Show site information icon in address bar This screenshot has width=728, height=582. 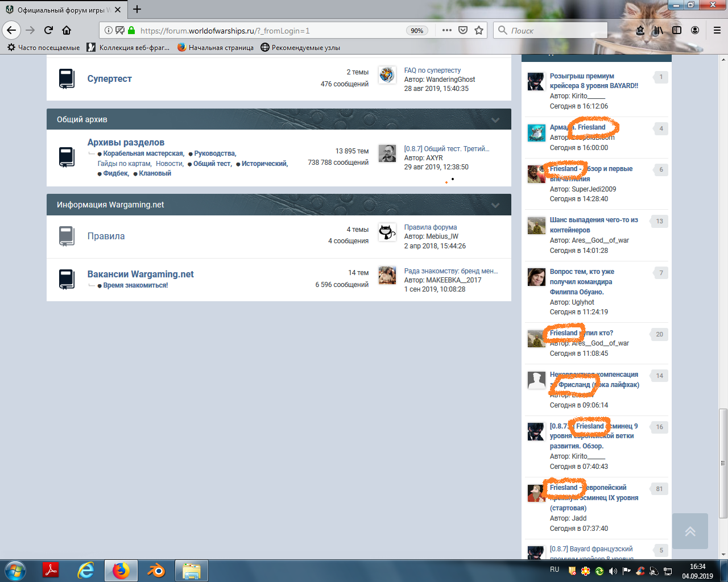tap(108, 30)
